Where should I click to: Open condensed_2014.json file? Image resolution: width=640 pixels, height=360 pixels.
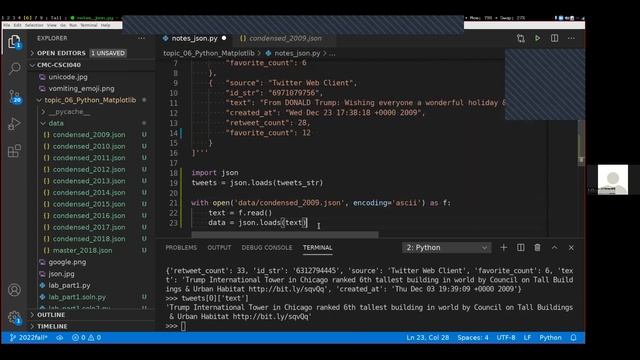(x=89, y=192)
